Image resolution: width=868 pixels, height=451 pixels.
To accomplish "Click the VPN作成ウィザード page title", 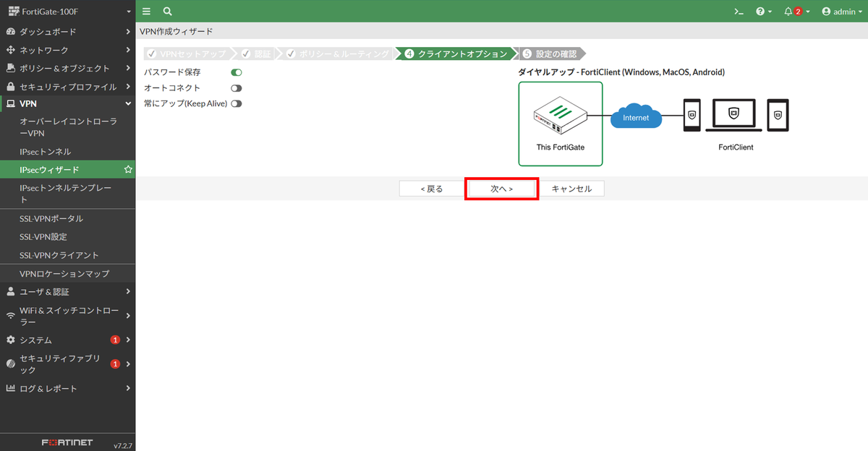I will pos(176,32).
